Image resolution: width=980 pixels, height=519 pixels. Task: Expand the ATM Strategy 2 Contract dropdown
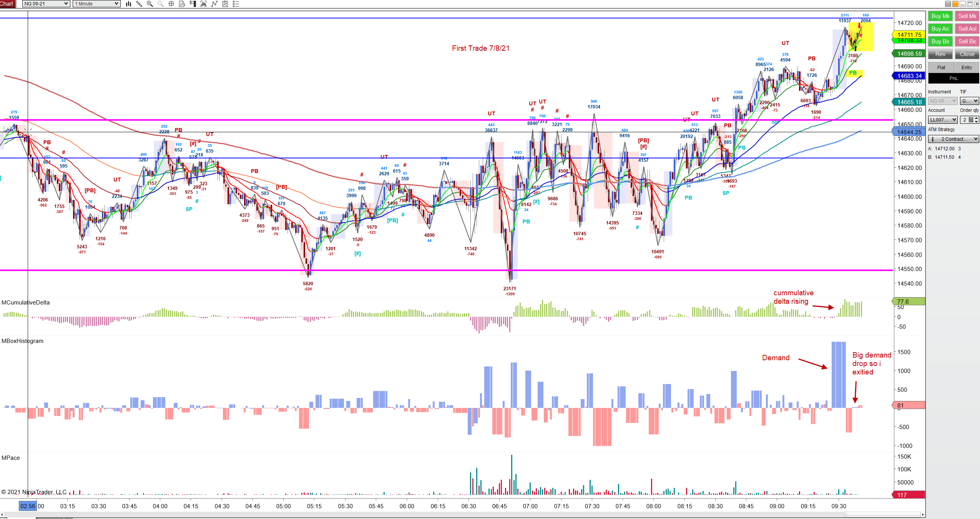click(953, 139)
